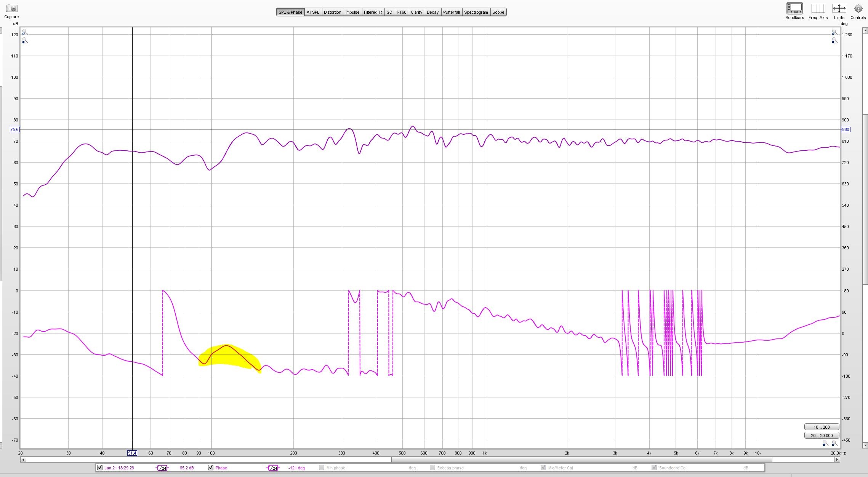This screenshot has width=868, height=477.
Task: Uncheck the Jan 21 18:29:29 trace
Action: coord(100,467)
